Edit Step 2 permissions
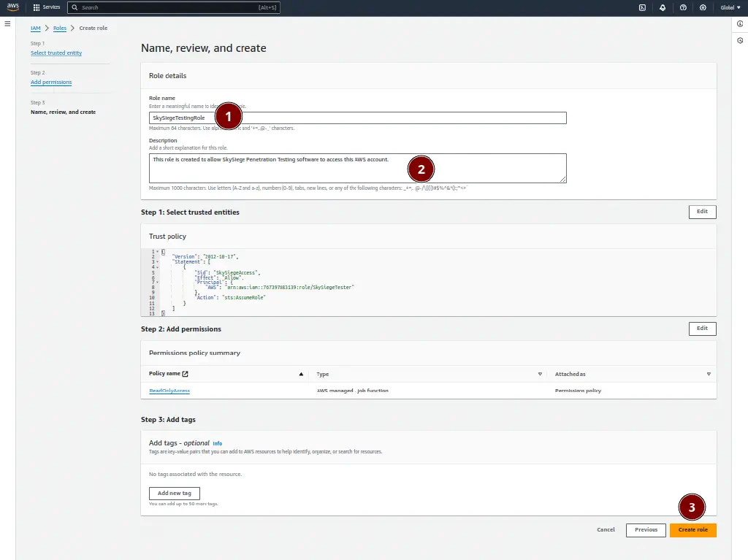The height and width of the screenshot is (560, 748). click(702, 329)
